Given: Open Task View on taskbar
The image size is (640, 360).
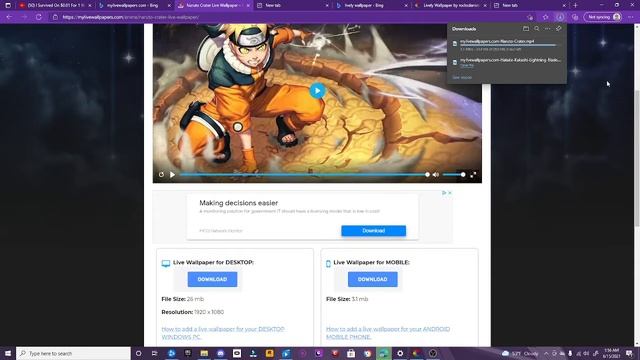Looking at the screenshot, I should [155, 353].
